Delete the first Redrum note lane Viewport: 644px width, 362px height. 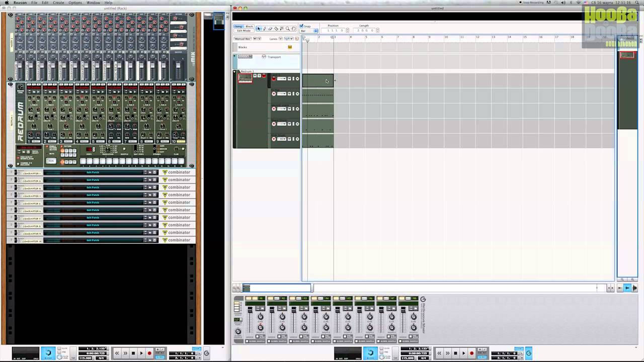click(297, 78)
